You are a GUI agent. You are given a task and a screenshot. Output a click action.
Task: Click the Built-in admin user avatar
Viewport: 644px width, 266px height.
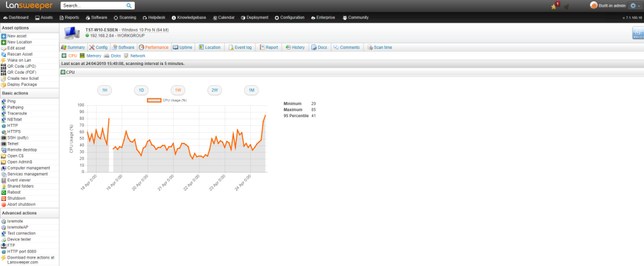point(594,5)
